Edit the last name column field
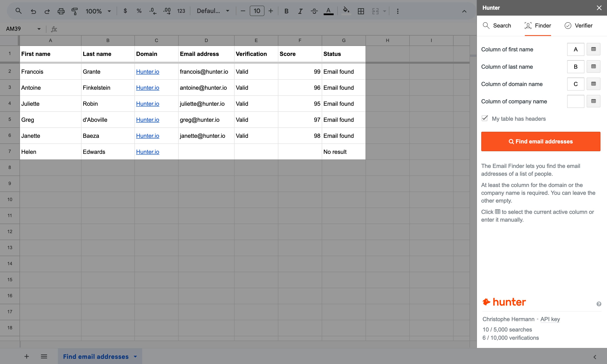Screen dimensions: 607x364 (x=576, y=67)
